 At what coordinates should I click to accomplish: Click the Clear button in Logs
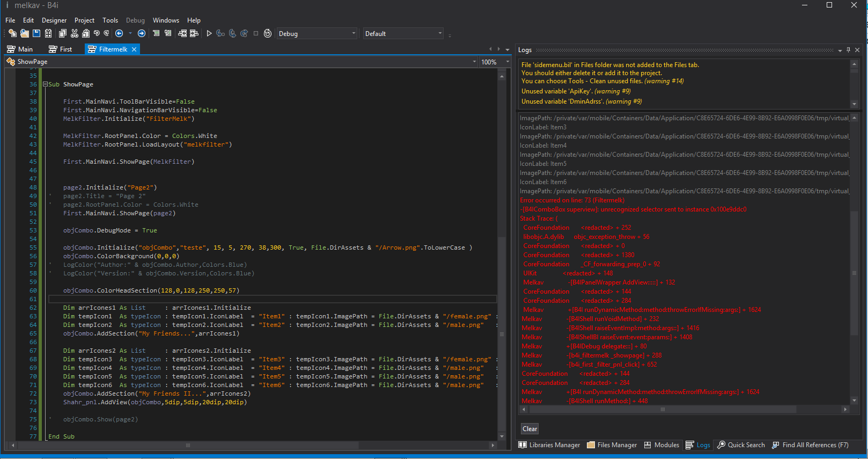click(529, 429)
